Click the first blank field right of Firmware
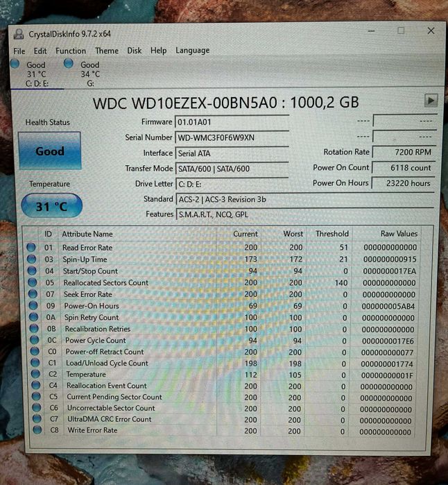Screen dimensions: 448x485 point(405,120)
